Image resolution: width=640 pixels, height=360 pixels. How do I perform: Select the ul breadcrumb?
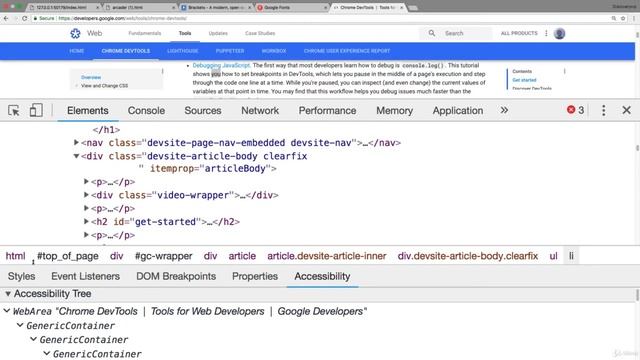(x=553, y=256)
